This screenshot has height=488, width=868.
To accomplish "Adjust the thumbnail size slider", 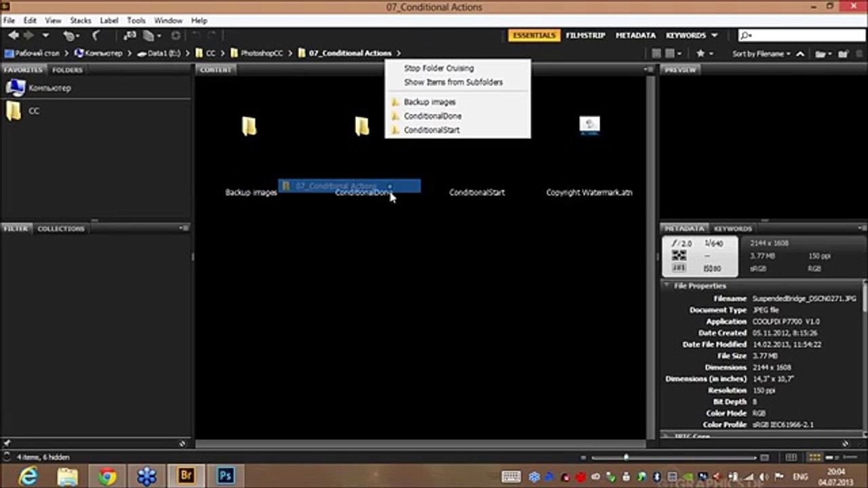I will [625, 457].
